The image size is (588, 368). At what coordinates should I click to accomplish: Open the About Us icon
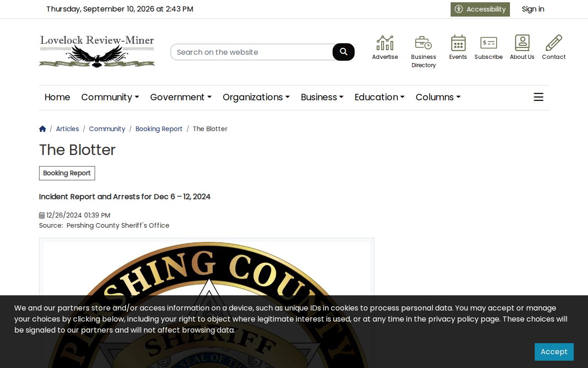point(522,43)
